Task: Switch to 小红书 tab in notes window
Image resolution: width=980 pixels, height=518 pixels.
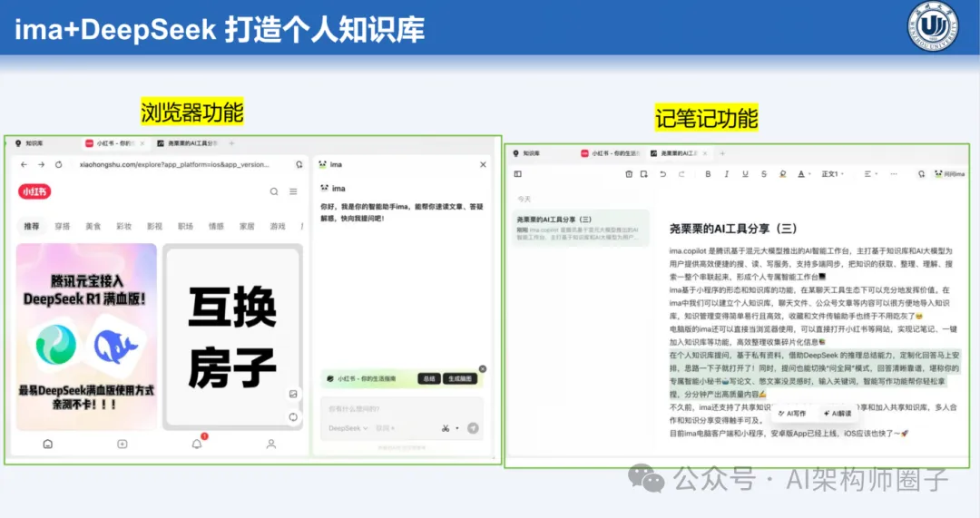Action: [610, 153]
